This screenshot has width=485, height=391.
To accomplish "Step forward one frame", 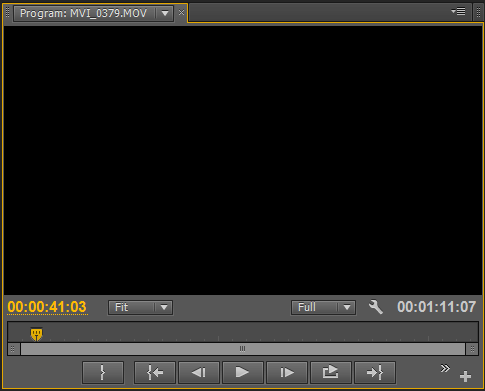I will pyautogui.click(x=287, y=372).
